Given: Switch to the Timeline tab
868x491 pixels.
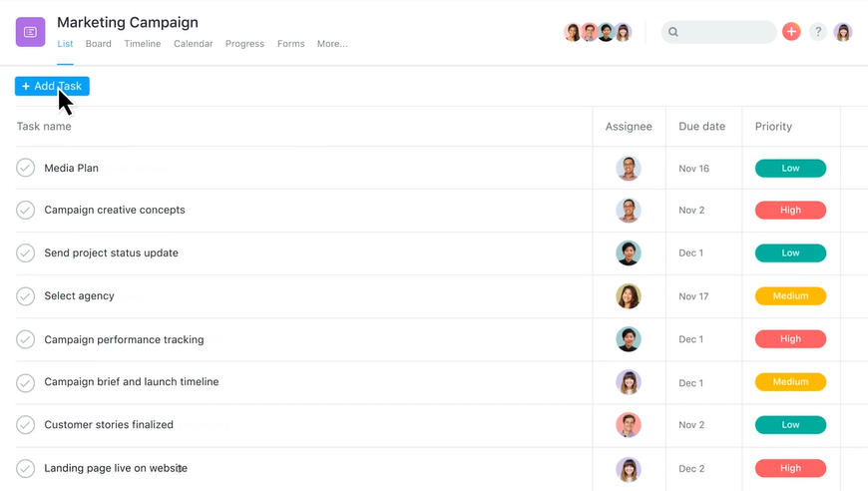Looking at the screenshot, I should (142, 44).
